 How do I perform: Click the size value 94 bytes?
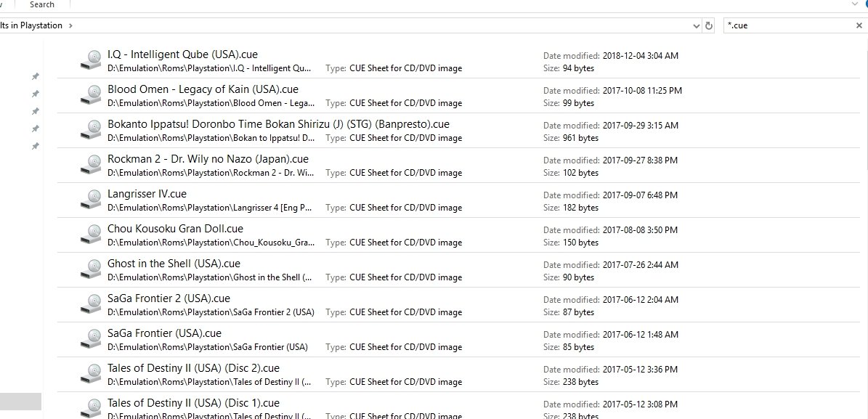[x=578, y=69]
